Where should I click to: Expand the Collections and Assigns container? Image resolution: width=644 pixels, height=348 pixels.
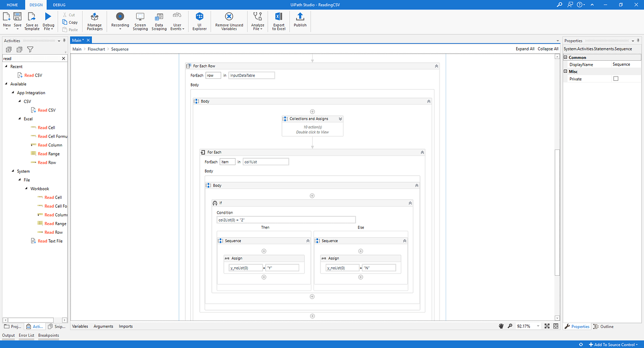340,118
